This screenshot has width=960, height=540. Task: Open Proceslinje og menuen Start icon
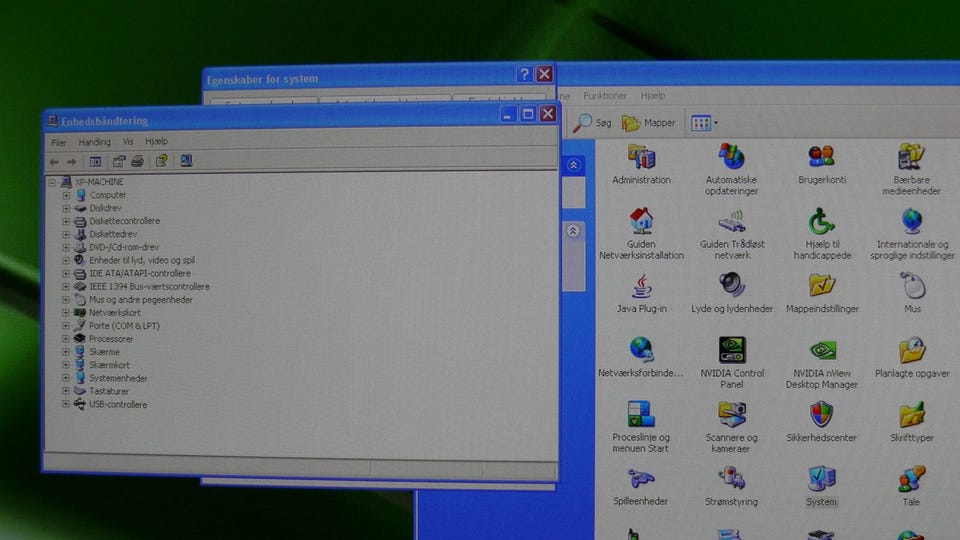641,414
